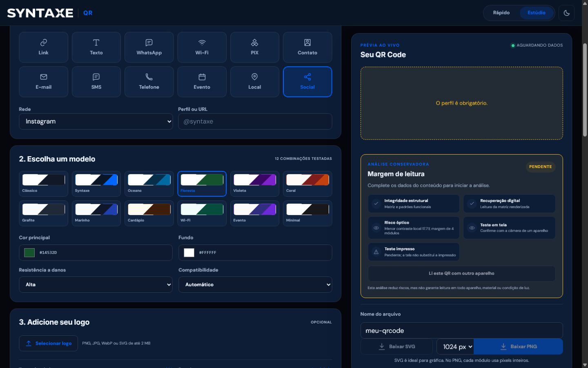Image resolution: width=588 pixels, height=368 pixels.
Task: Select the Syntaxe color model
Action: pos(96,184)
